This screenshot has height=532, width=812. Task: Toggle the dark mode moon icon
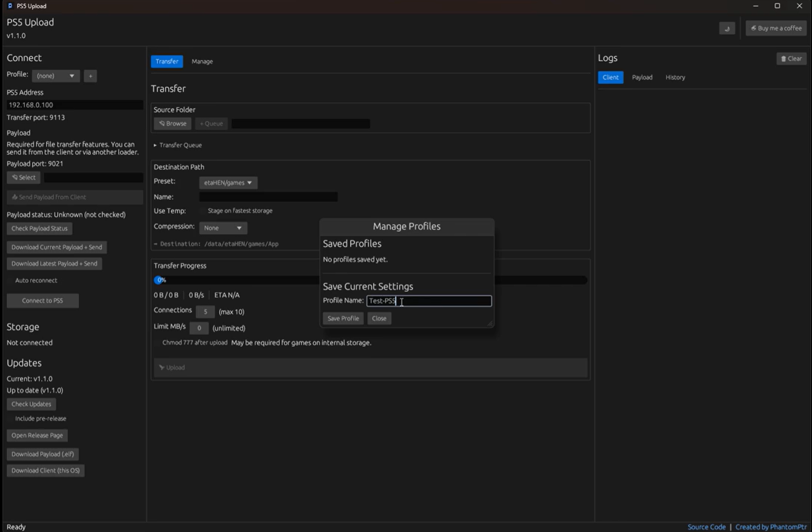pos(727,29)
